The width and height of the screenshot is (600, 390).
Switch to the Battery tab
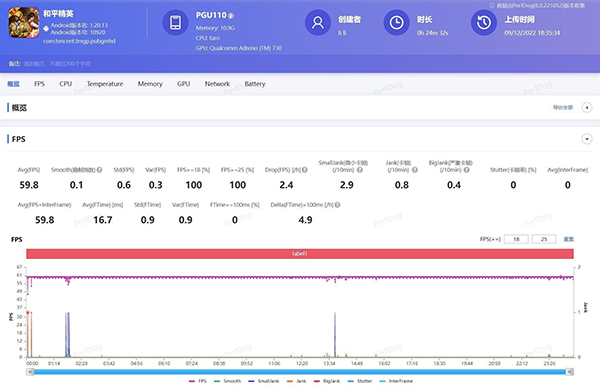tap(255, 84)
